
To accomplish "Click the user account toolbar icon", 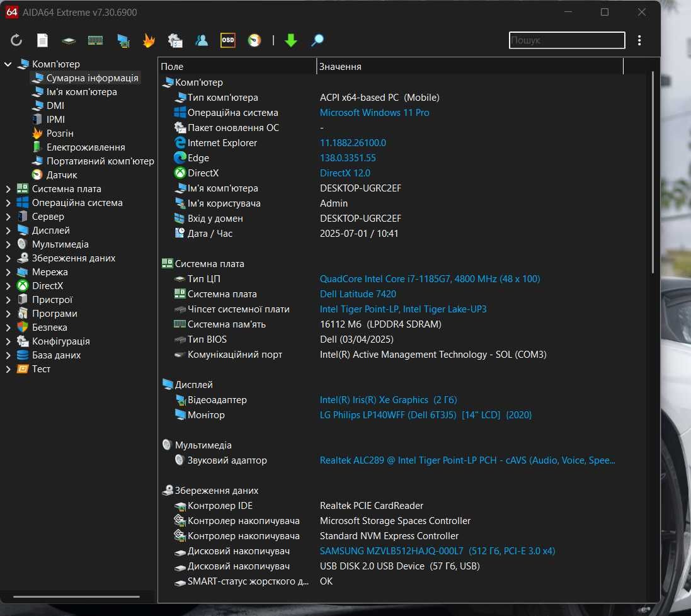I will point(202,40).
